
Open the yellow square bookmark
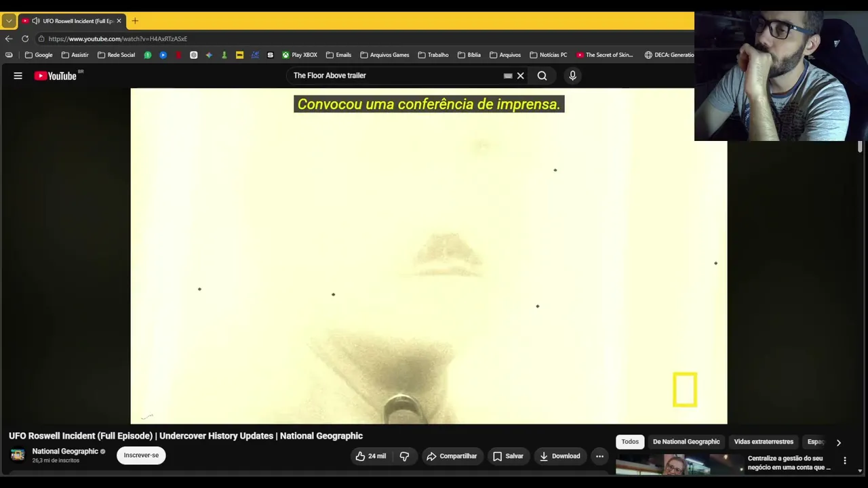pos(239,55)
